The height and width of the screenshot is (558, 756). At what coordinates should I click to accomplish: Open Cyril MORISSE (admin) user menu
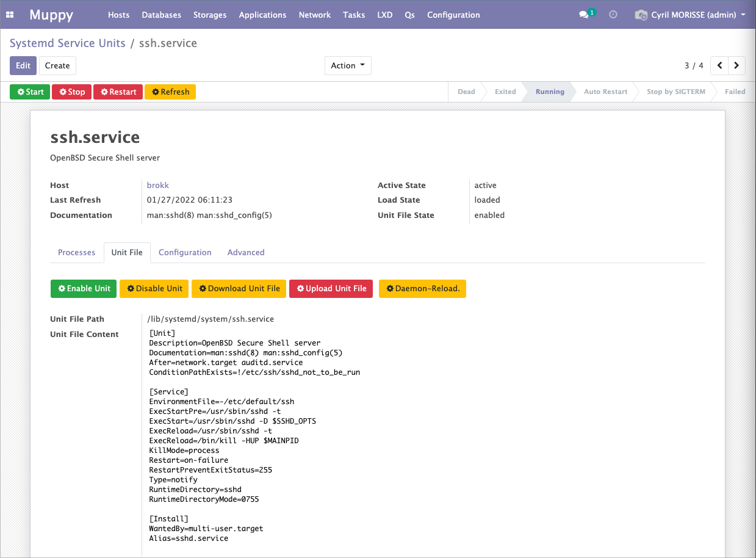tap(698, 15)
